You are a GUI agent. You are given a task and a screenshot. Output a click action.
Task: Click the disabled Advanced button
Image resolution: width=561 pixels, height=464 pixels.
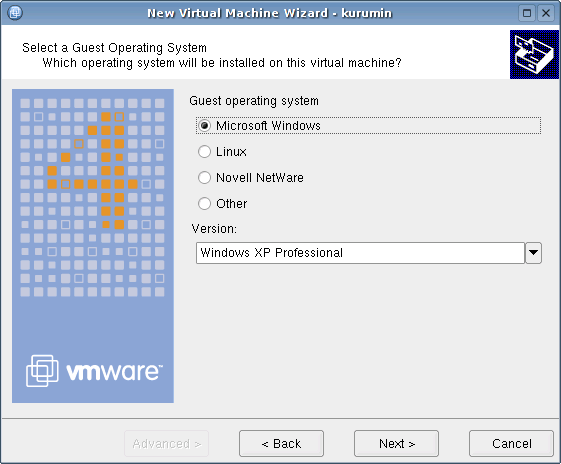(166, 444)
